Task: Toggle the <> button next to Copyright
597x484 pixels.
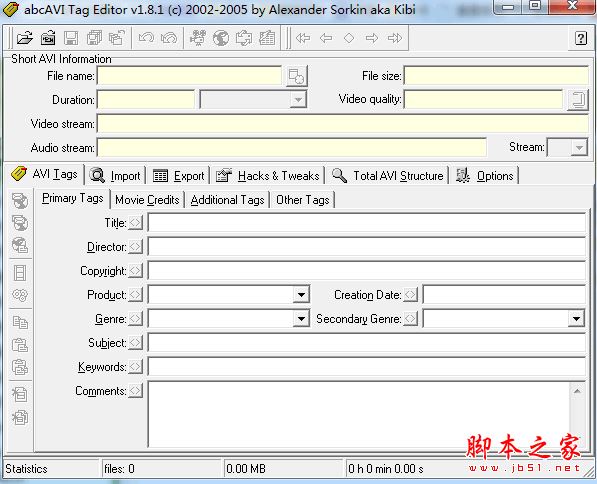Action: [136, 270]
